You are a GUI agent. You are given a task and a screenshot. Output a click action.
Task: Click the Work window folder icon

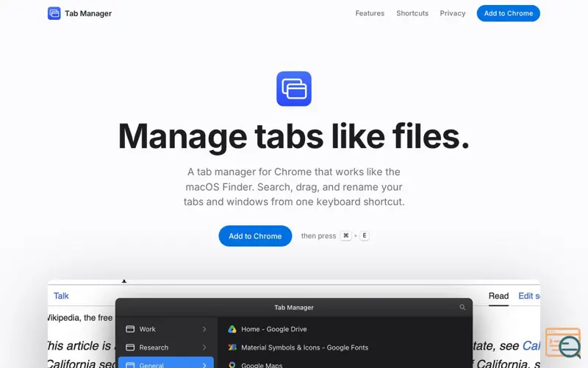coord(130,329)
